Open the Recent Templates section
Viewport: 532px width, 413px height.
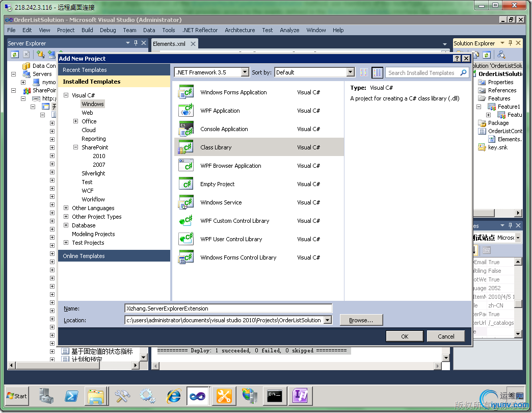[114, 70]
